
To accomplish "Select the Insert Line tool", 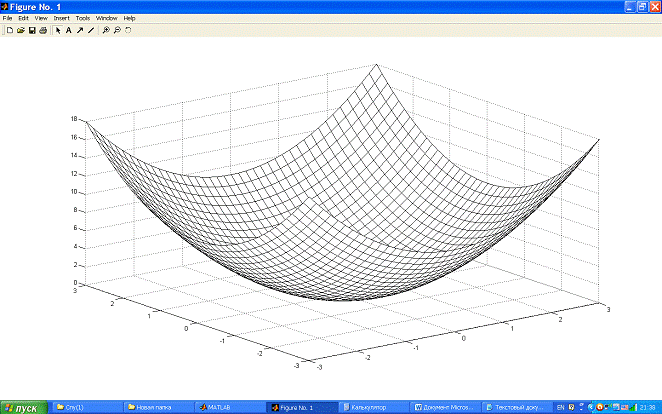I will coord(91,31).
